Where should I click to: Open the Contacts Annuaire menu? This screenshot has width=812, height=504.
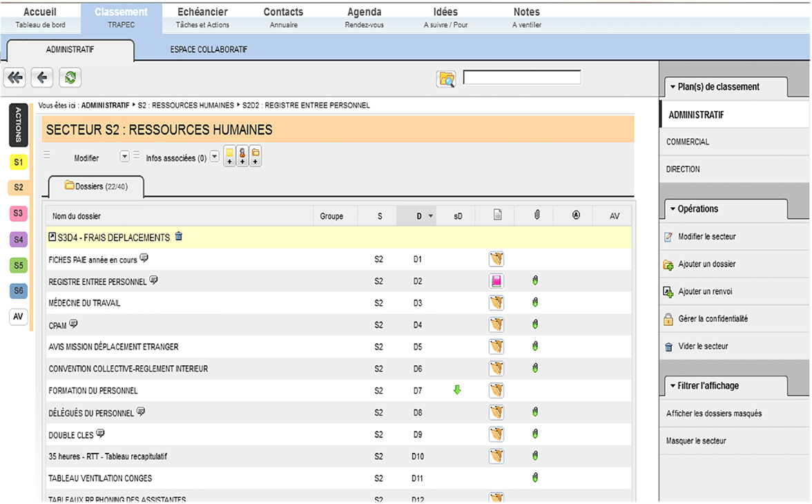[283, 18]
